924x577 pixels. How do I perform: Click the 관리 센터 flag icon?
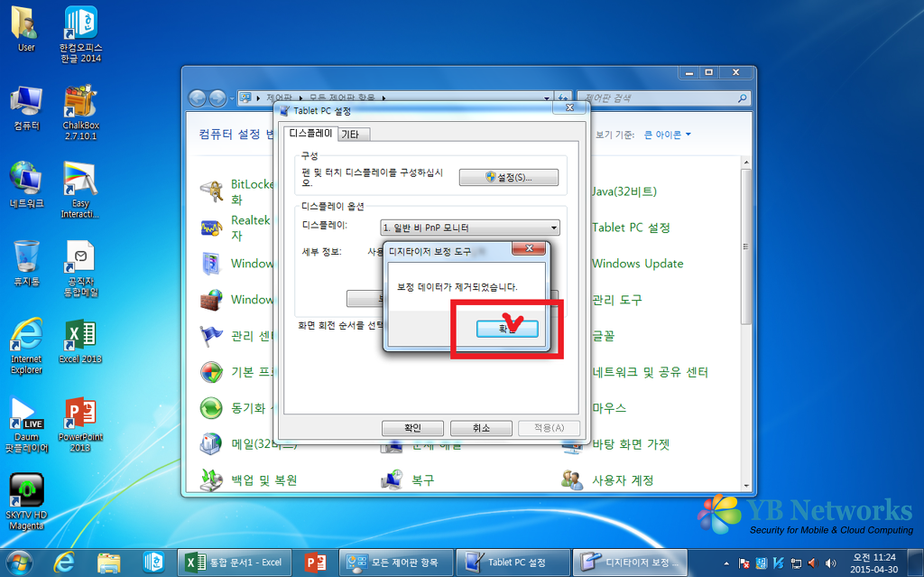click(211, 336)
